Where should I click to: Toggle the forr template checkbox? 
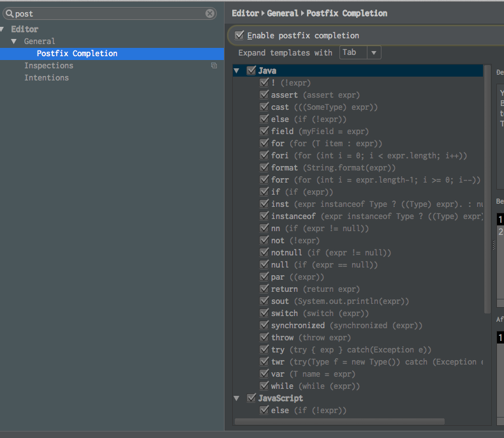[x=264, y=179]
